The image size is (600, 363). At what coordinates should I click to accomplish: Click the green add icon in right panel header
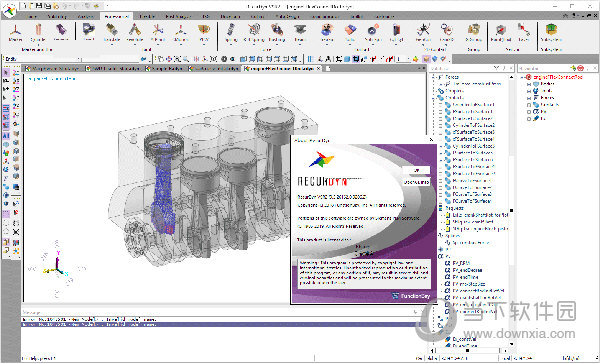tap(573, 68)
